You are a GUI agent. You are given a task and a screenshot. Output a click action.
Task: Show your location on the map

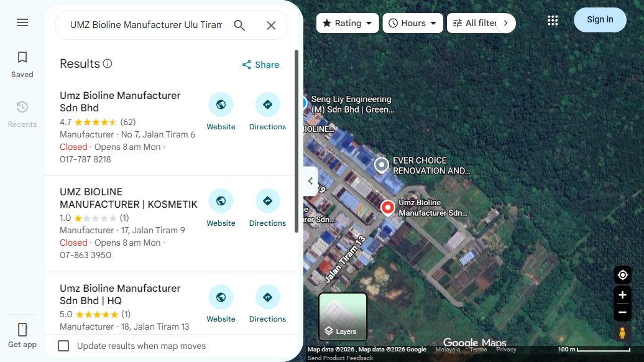point(623,275)
